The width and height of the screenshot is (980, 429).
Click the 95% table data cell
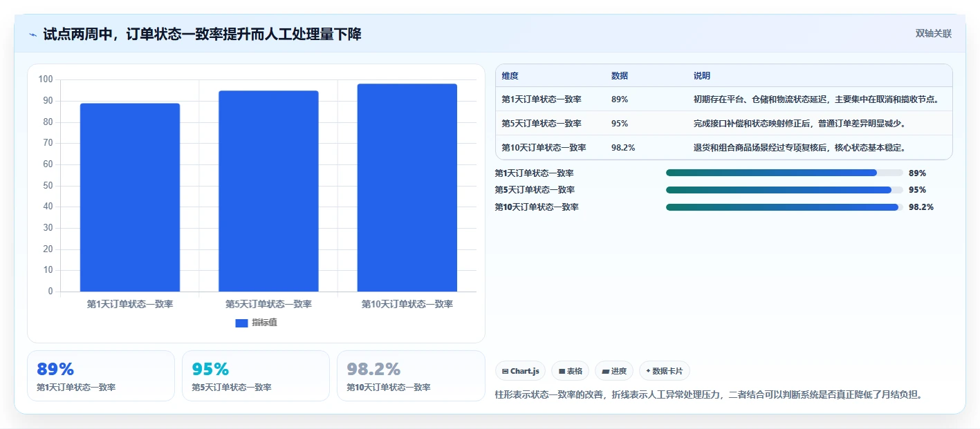point(620,124)
